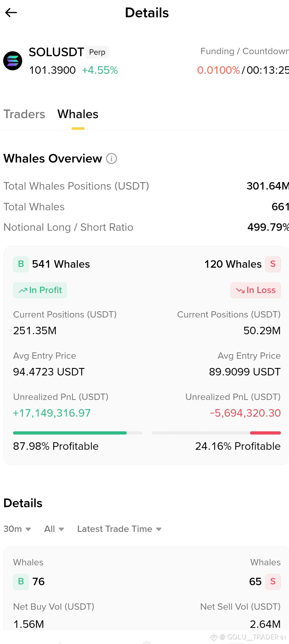Screen dimensions: 289x644
Task: Tap the back arrow icon
Action: coord(11,13)
